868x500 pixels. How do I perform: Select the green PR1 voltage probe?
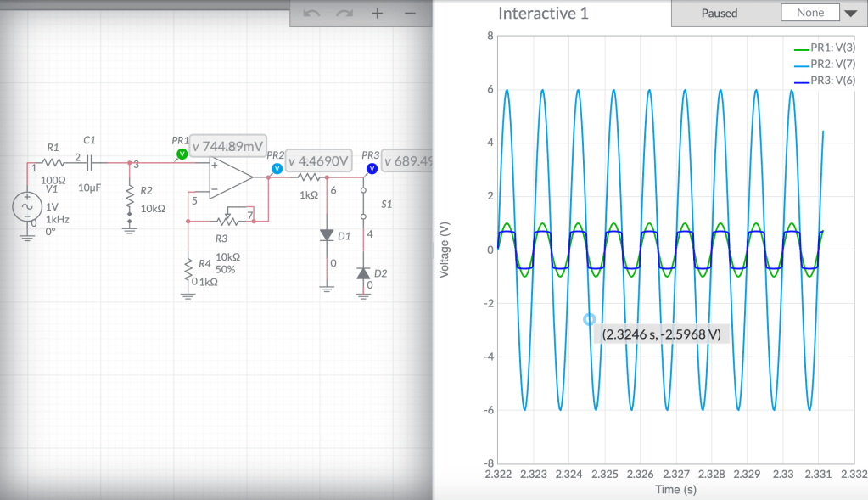click(181, 154)
